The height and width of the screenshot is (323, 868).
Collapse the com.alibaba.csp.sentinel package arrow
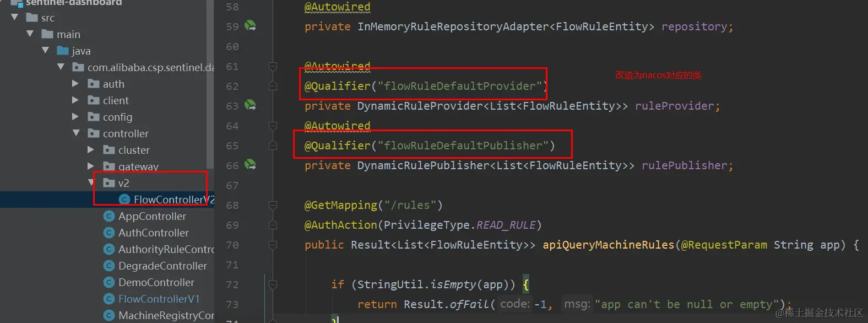tap(61, 67)
